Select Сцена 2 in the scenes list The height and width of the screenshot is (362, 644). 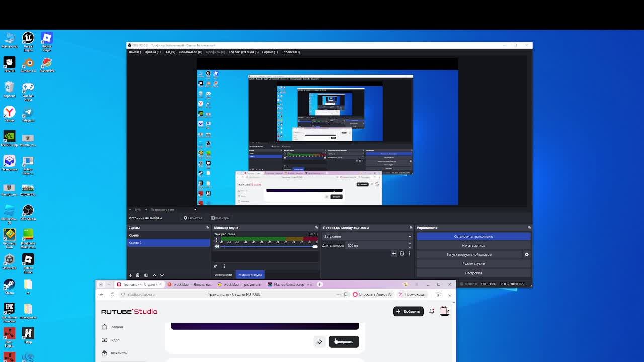pyautogui.click(x=169, y=243)
